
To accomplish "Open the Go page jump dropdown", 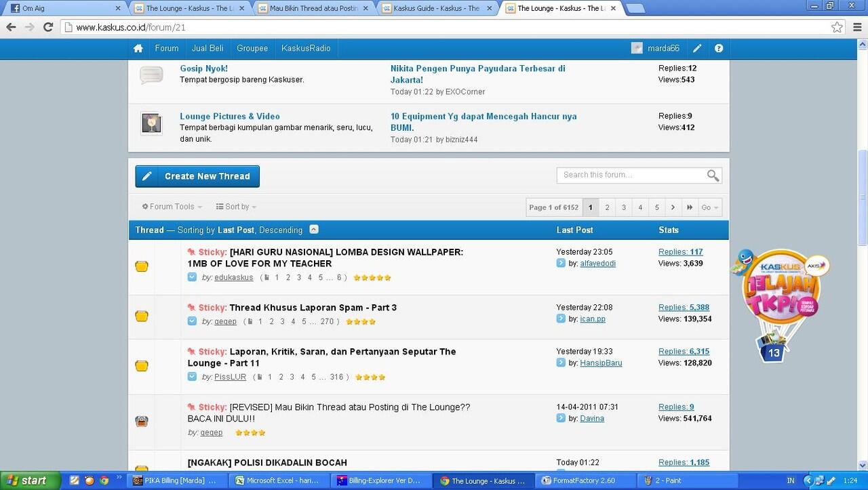I will 710,207.
